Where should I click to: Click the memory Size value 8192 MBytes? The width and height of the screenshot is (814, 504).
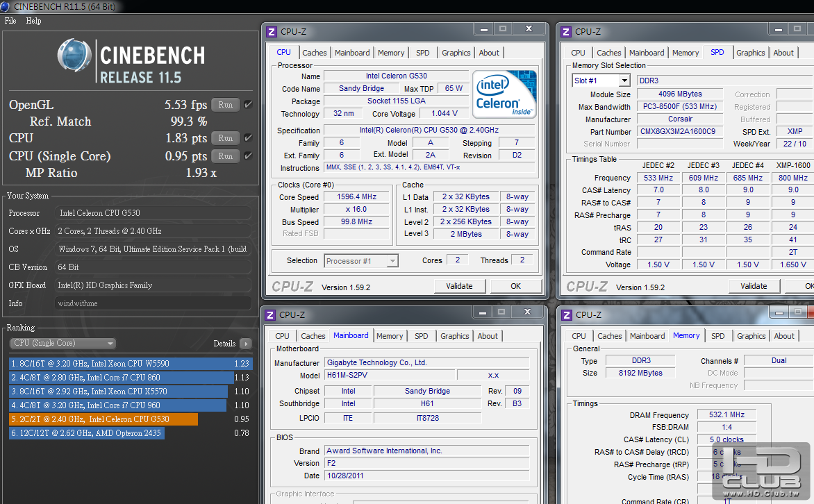pos(640,373)
